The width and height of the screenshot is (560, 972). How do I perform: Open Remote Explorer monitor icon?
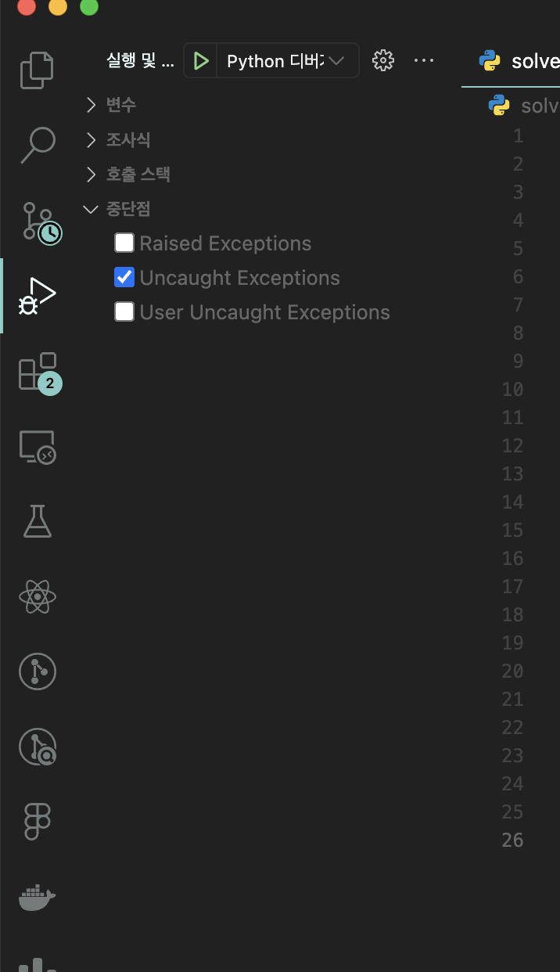coord(38,448)
